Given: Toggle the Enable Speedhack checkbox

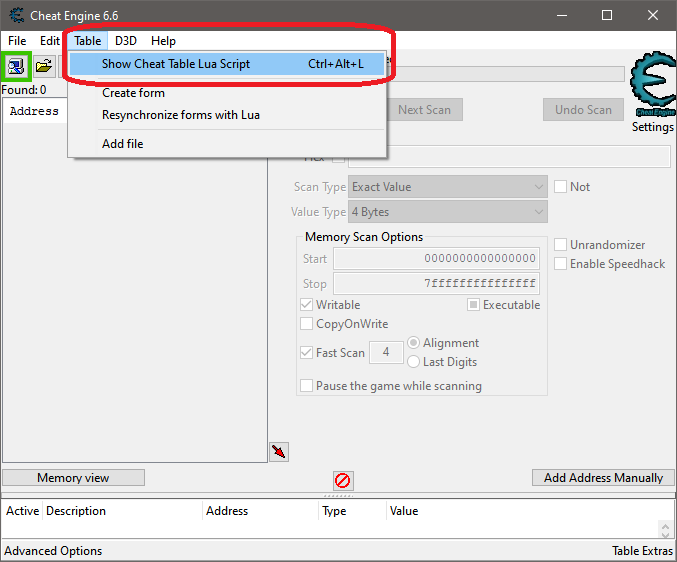Looking at the screenshot, I should pyautogui.click(x=561, y=264).
